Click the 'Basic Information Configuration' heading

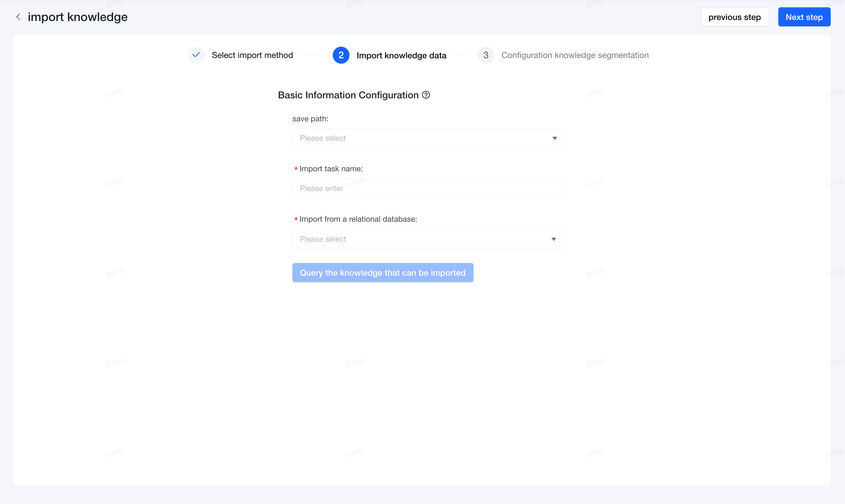click(x=348, y=95)
